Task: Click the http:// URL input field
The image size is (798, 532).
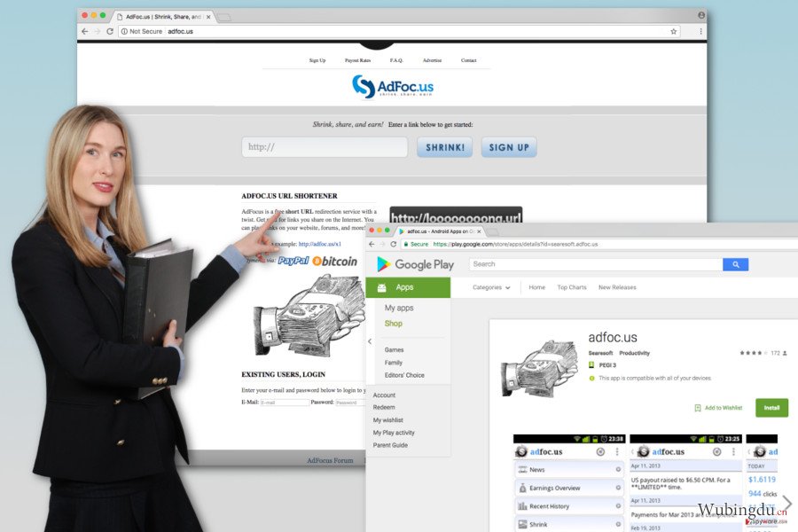Action: [x=325, y=147]
